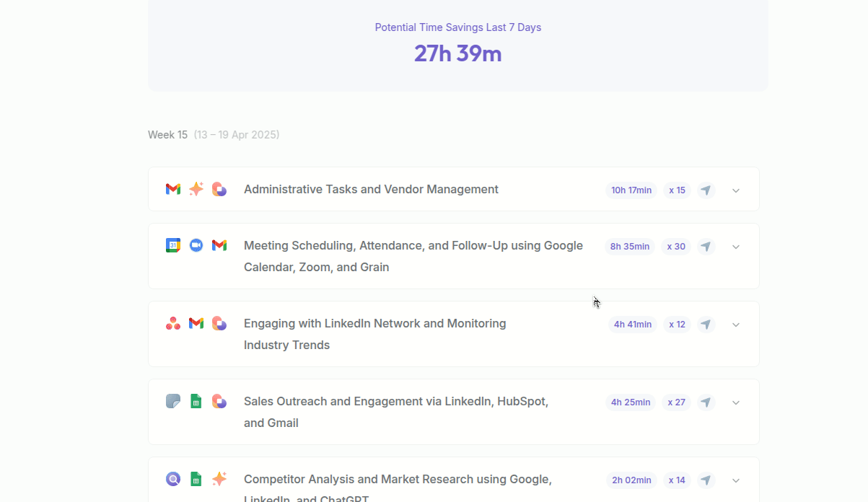Expand the Meeting Scheduling row with its chevron
This screenshot has height=502, width=868.
tap(736, 247)
